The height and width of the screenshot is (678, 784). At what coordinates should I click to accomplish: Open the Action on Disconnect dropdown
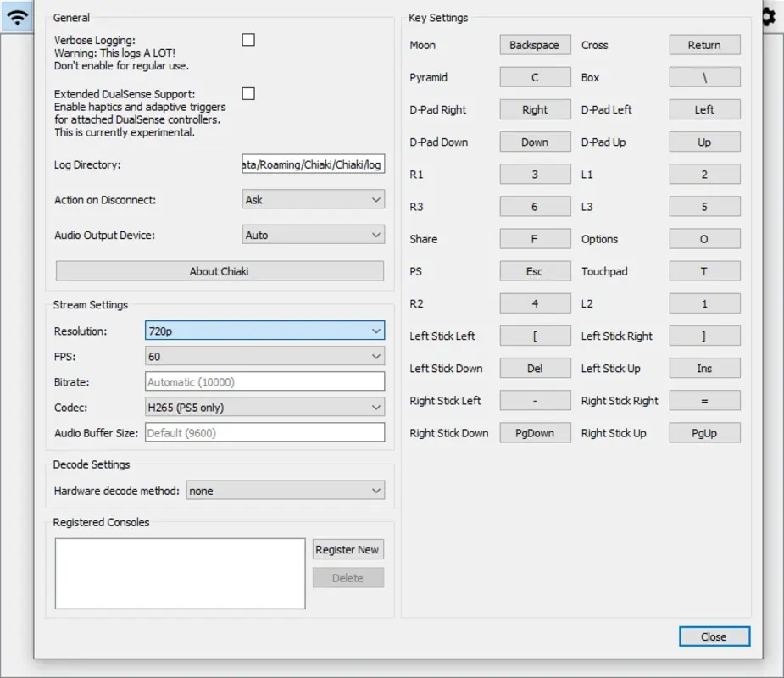(x=313, y=199)
